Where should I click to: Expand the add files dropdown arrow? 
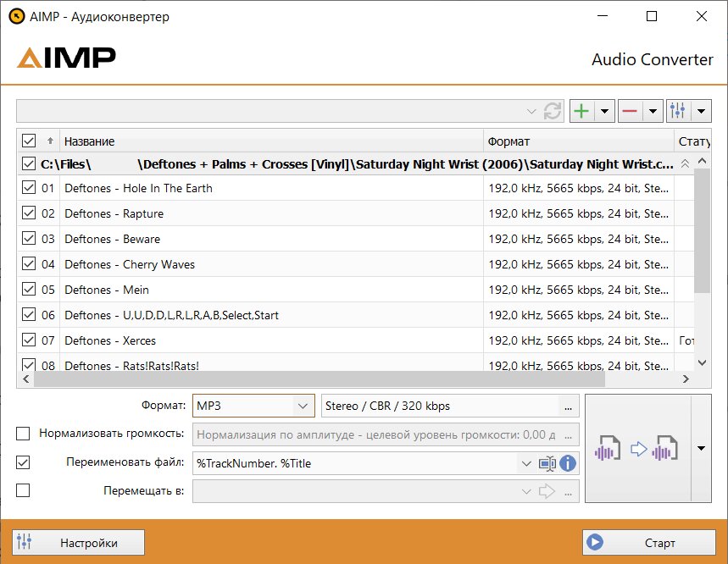(604, 111)
